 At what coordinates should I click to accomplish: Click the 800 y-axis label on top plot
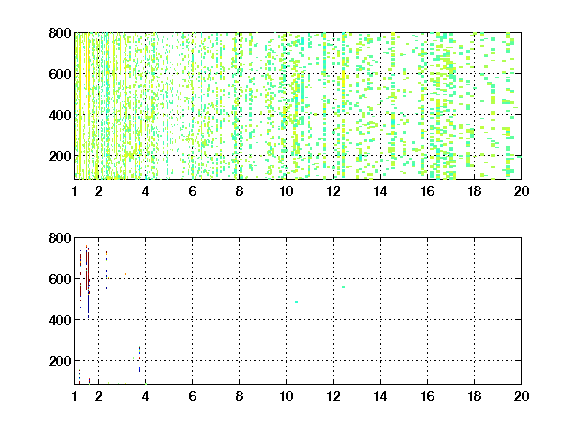click(60, 33)
